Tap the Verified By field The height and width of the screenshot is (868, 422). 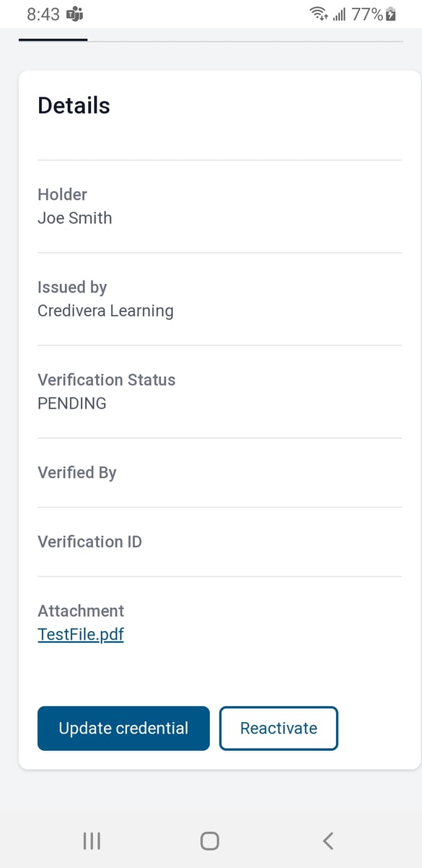click(76, 472)
